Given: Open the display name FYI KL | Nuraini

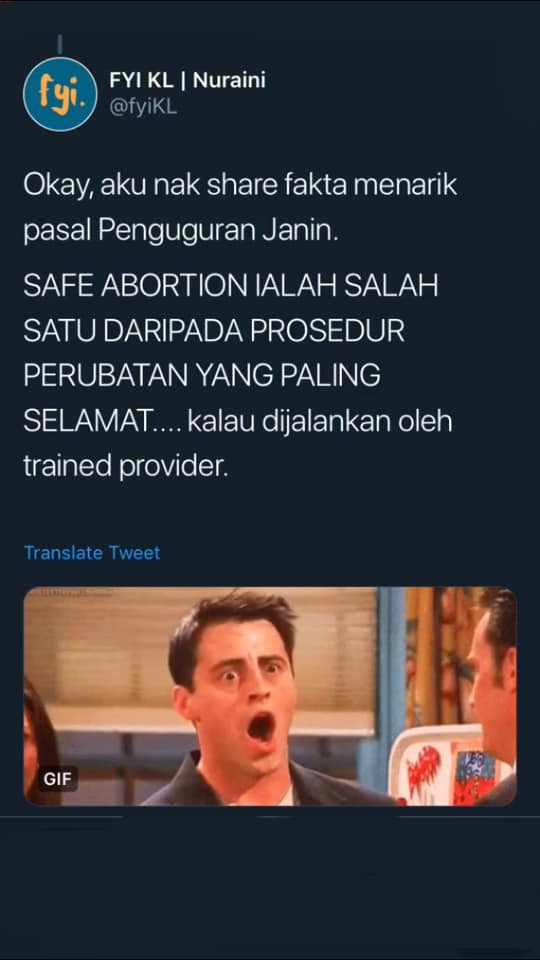Looking at the screenshot, I should click(x=187, y=80).
